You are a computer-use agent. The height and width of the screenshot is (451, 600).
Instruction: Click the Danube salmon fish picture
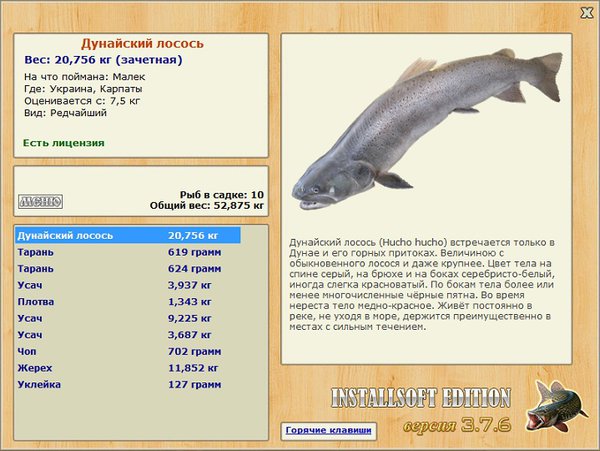(x=427, y=128)
